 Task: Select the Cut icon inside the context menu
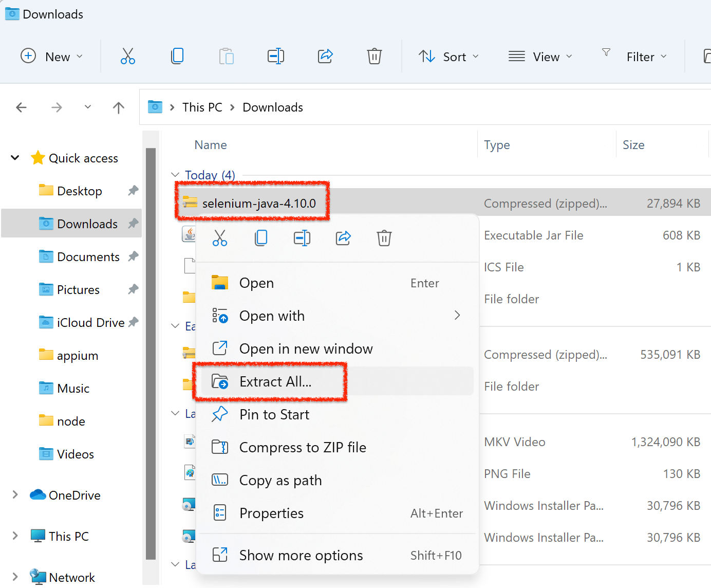click(220, 237)
